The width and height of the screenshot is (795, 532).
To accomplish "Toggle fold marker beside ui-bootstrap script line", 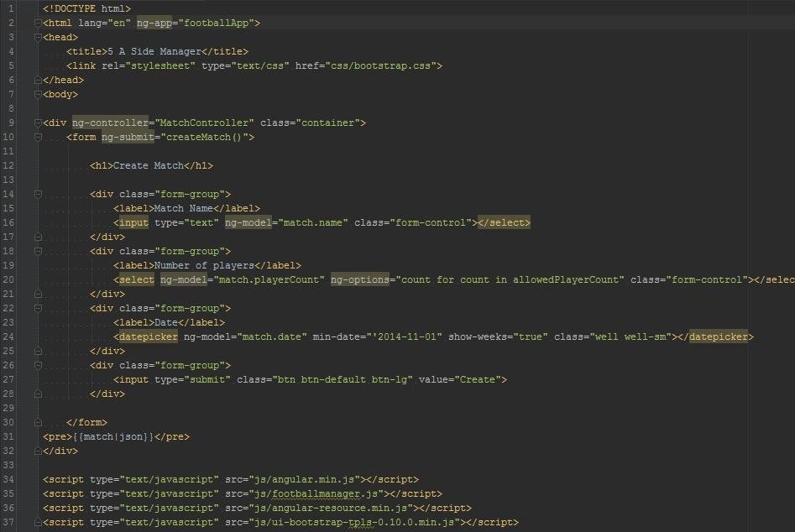I will tap(38, 522).
